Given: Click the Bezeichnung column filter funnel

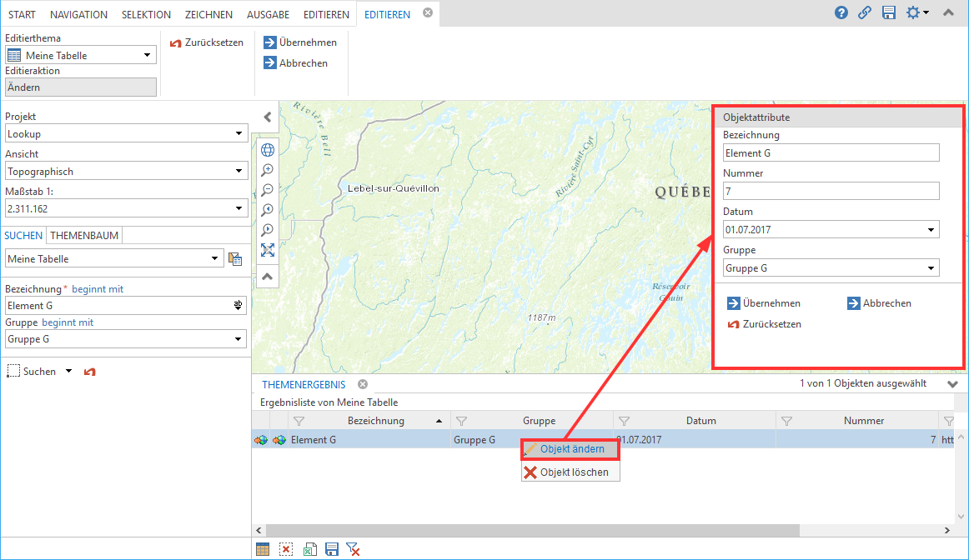Looking at the screenshot, I should pyautogui.click(x=299, y=421).
